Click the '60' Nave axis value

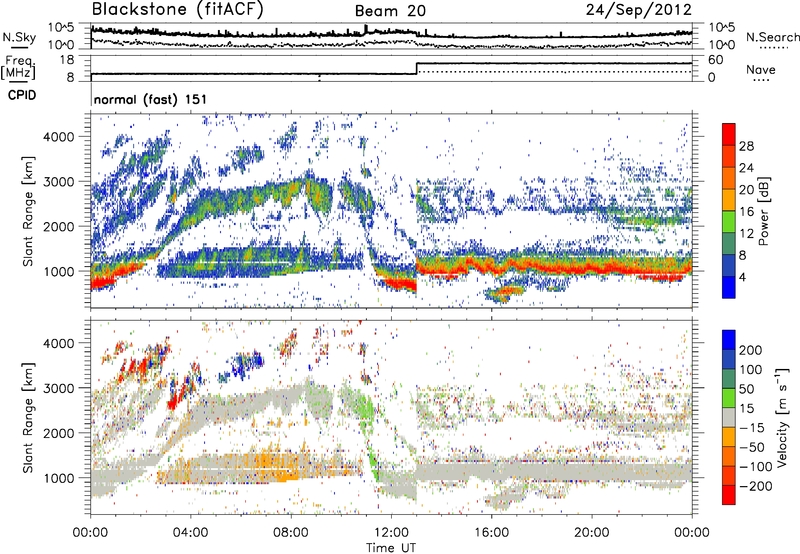[715, 60]
